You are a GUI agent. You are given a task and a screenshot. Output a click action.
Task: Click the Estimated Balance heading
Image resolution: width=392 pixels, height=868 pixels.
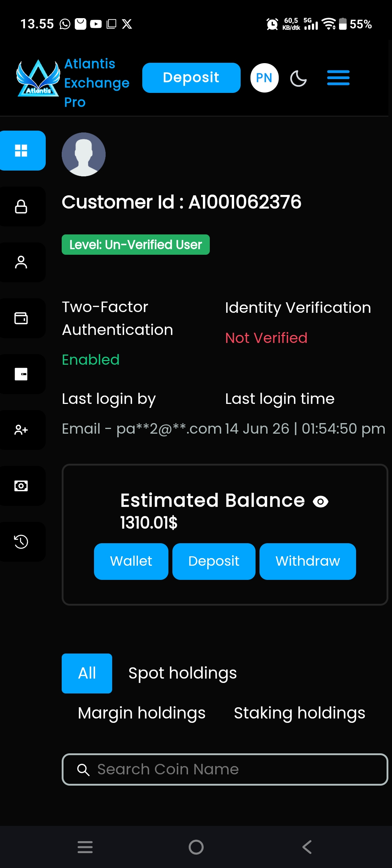213,500
